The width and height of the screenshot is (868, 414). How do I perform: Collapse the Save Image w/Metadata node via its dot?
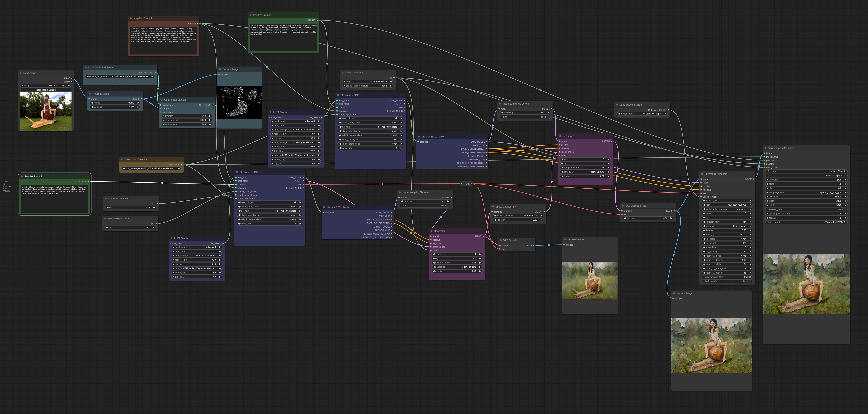pos(765,148)
